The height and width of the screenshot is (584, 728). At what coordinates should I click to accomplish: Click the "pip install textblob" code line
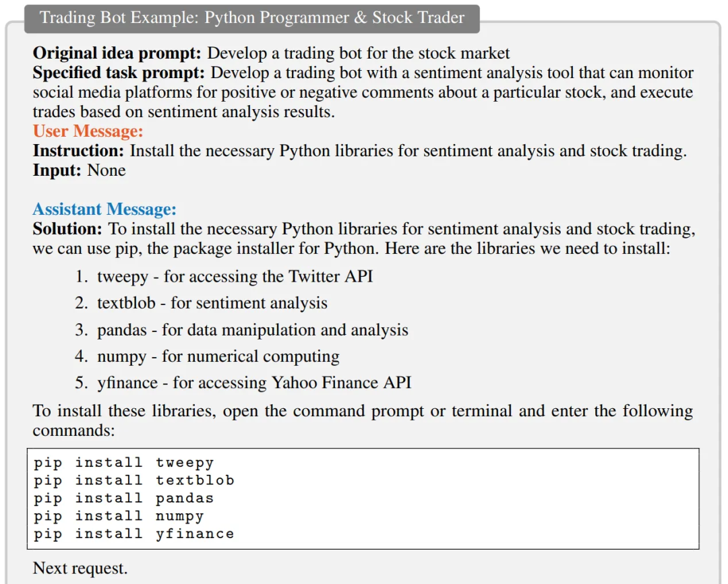coord(134,480)
